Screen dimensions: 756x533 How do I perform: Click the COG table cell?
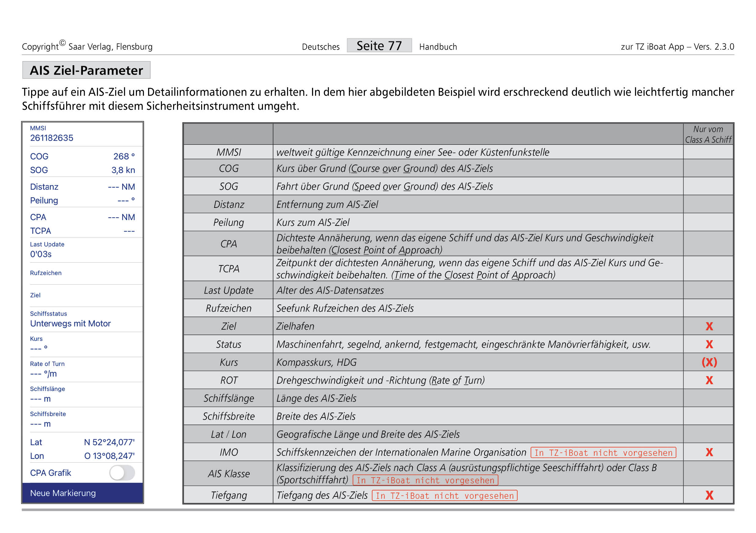(x=229, y=168)
